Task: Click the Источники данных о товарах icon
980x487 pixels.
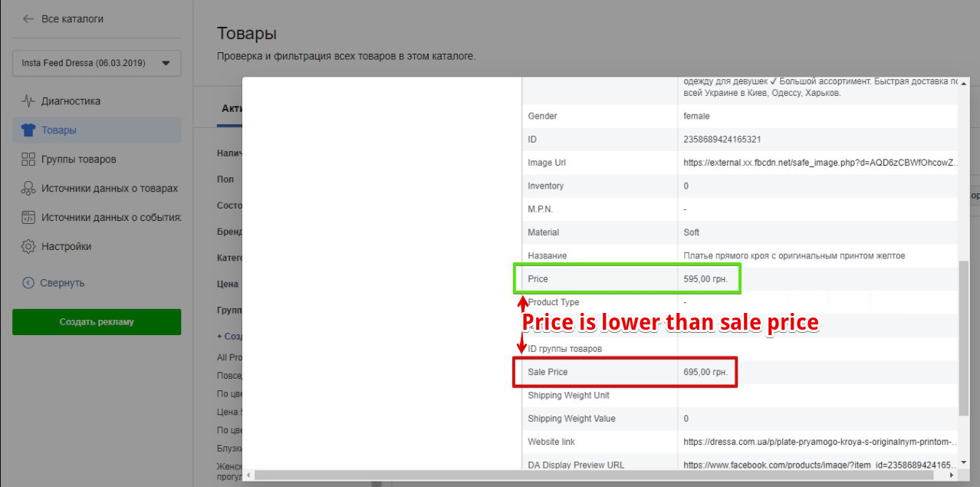Action: tap(28, 189)
